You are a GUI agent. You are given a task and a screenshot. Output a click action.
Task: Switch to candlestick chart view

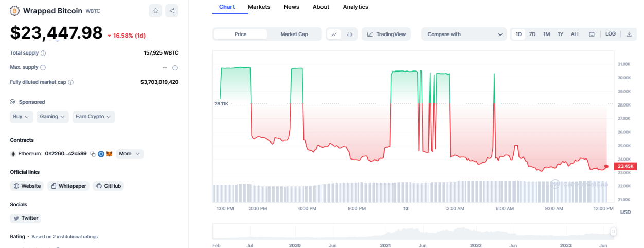[x=350, y=34]
